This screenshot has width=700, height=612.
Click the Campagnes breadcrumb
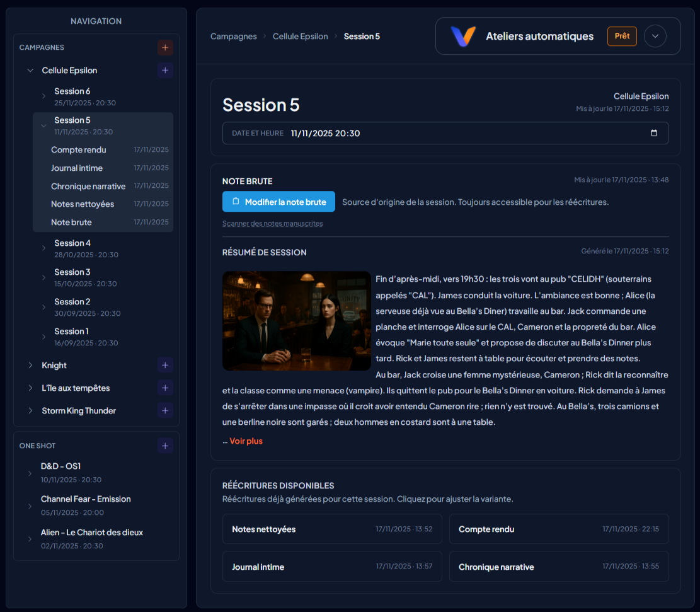coord(233,37)
